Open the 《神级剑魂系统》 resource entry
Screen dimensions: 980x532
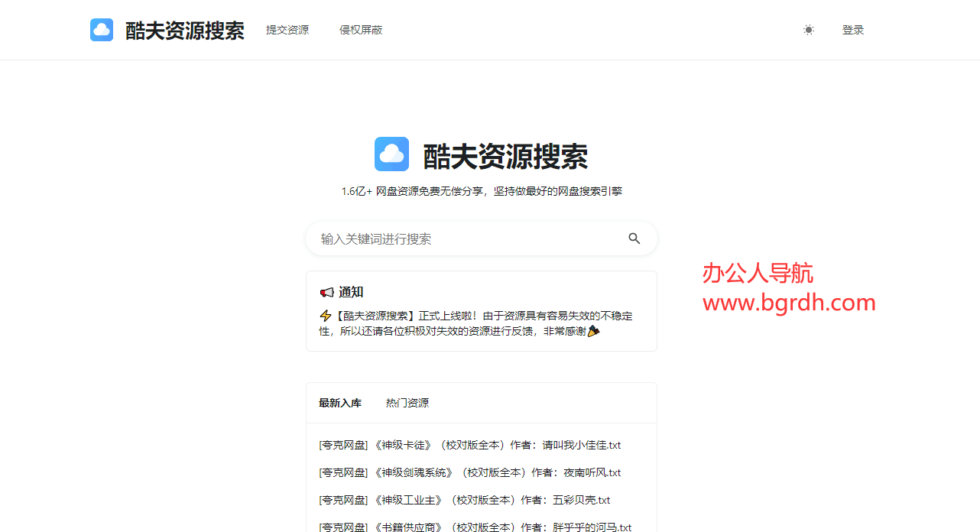pyautogui.click(x=469, y=472)
